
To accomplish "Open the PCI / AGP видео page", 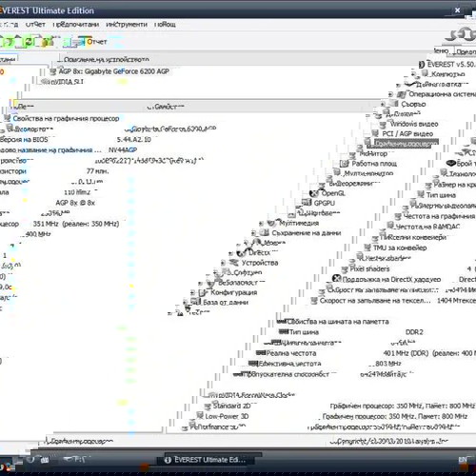I will [407, 134].
